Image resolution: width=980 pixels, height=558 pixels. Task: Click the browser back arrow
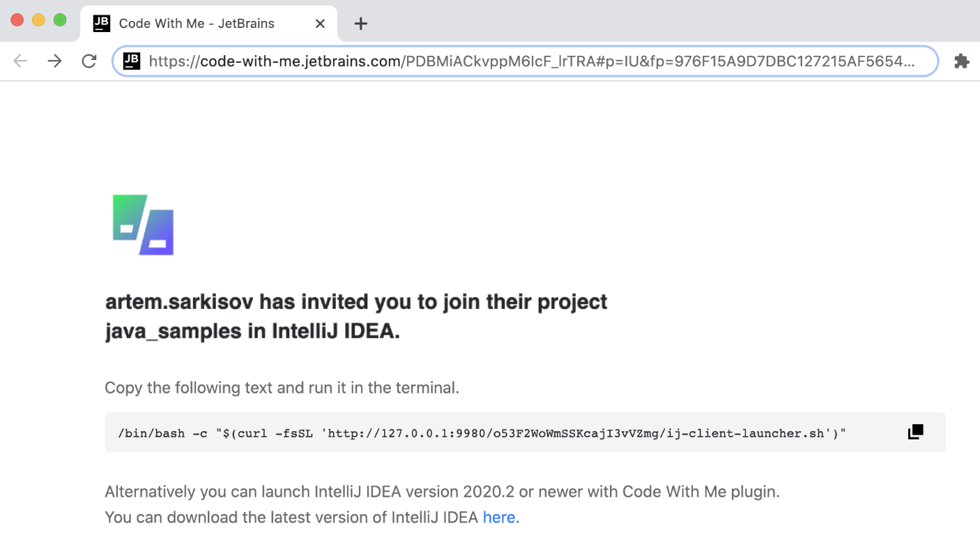click(x=20, y=61)
